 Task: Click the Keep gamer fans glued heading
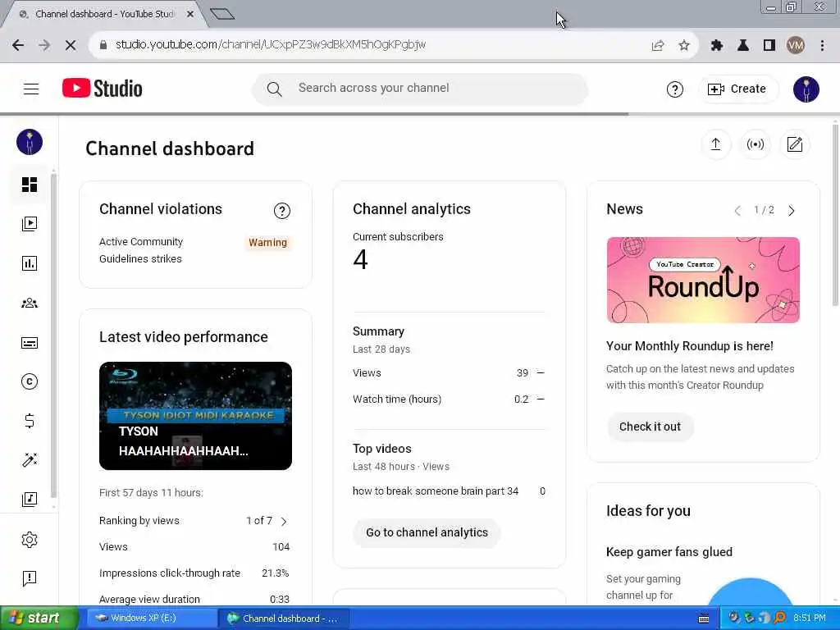[669, 552]
